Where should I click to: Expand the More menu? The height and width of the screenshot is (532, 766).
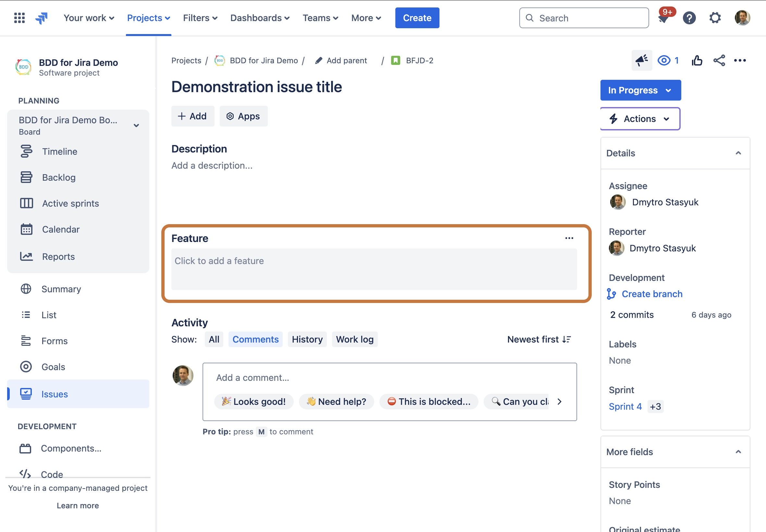coord(366,18)
